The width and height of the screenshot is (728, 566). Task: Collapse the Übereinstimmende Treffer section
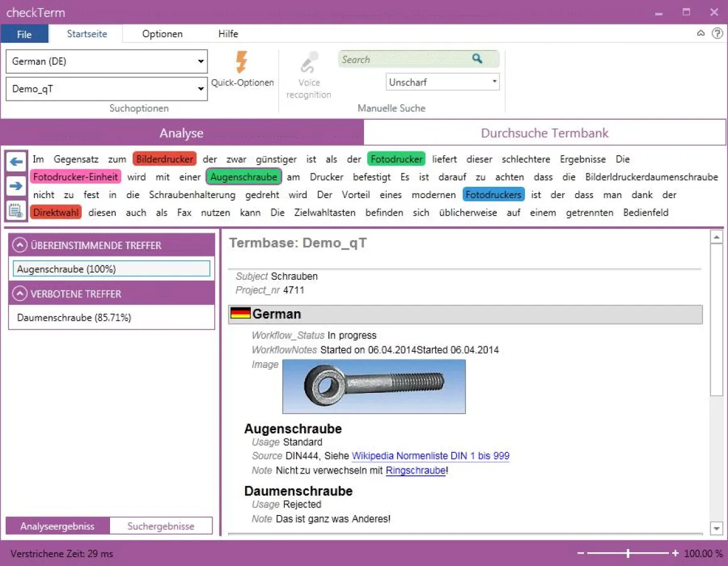[x=20, y=245]
